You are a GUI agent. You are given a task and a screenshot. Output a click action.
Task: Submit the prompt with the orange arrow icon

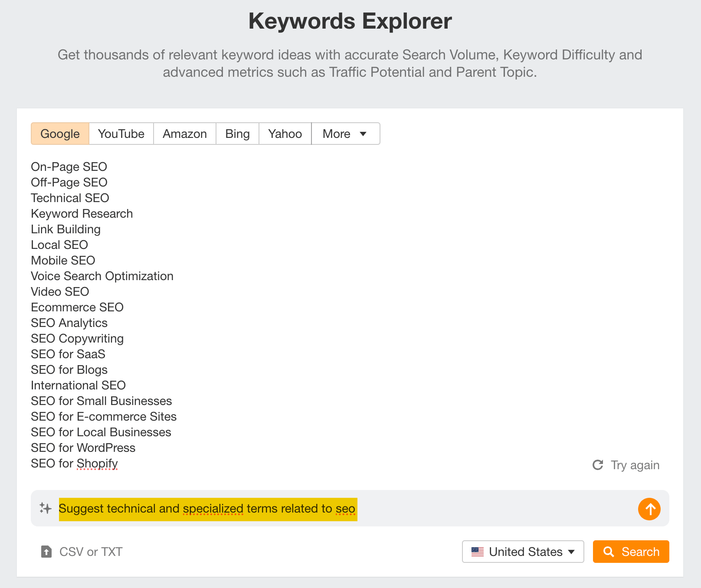(x=649, y=509)
